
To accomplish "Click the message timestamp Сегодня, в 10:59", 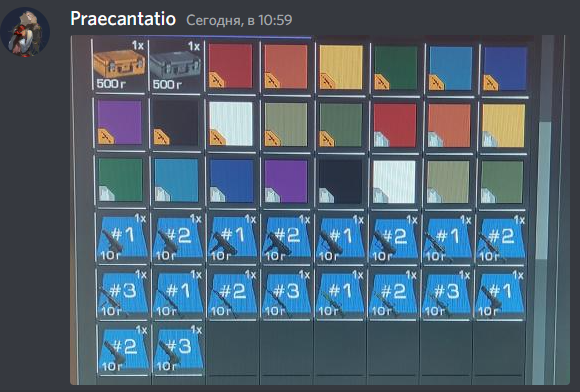I will tap(239, 20).
